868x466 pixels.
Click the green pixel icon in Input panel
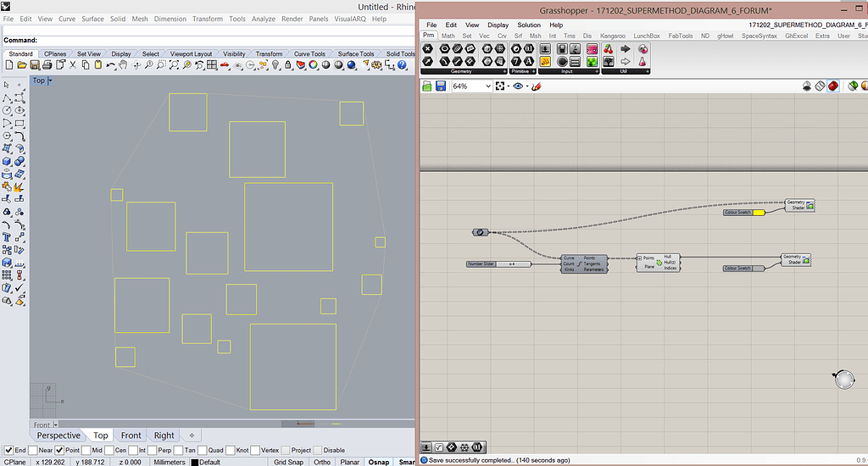click(x=592, y=62)
